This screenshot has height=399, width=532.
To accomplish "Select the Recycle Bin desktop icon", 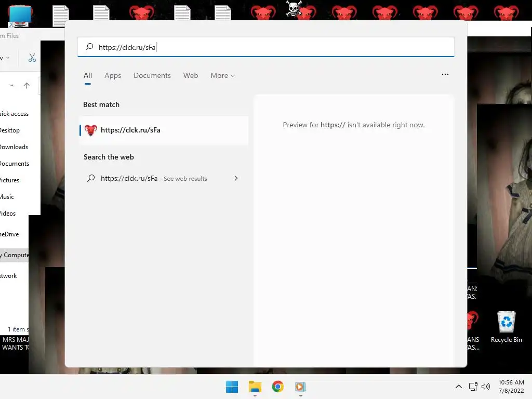I will [506, 327].
